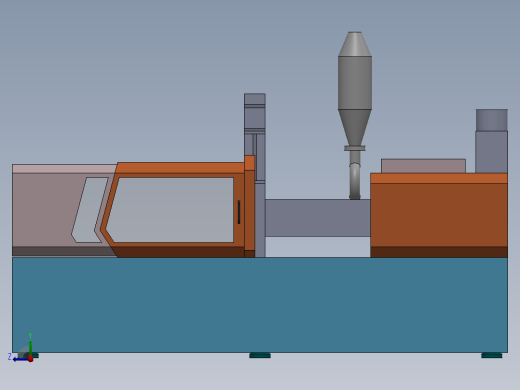This screenshot has width=520, height=390.
Task: Select the right orange housing
Action: tap(439, 215)
